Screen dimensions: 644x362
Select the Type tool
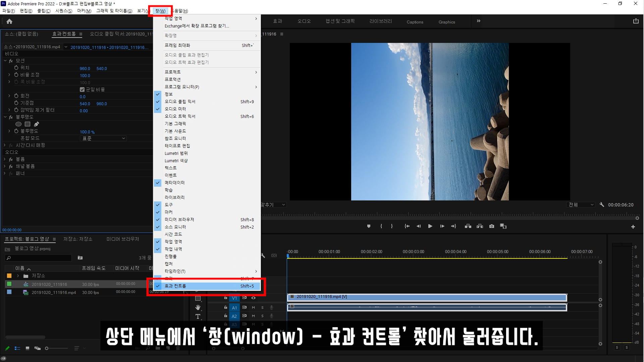[x=198, y=316]
